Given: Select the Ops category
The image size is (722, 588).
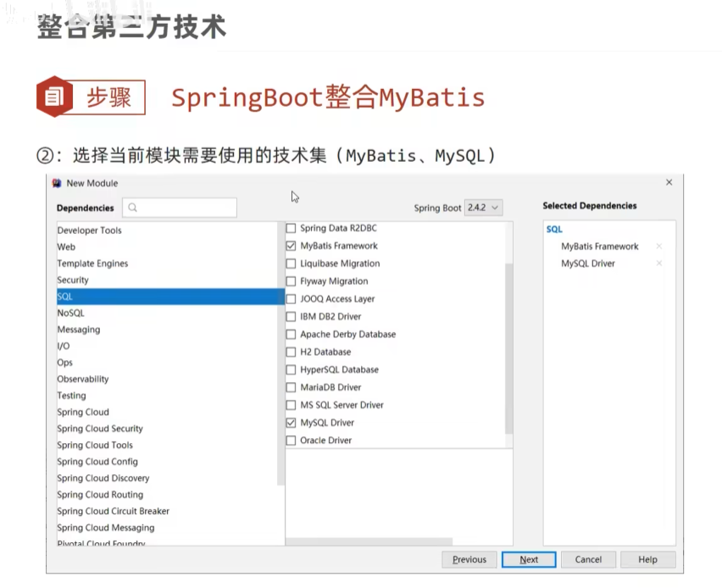Looking at the screenshot, I should point(65,363).
